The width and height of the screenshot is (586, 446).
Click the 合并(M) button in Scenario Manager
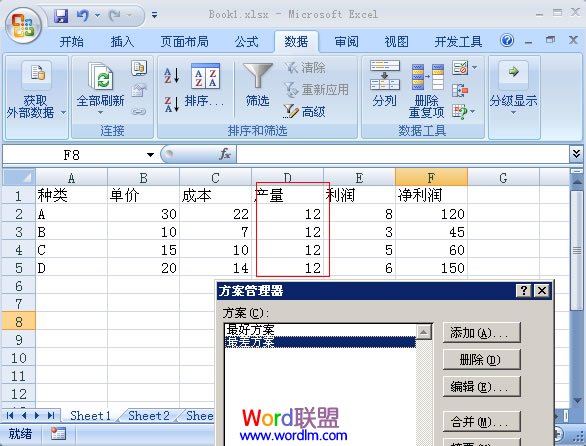482,422
